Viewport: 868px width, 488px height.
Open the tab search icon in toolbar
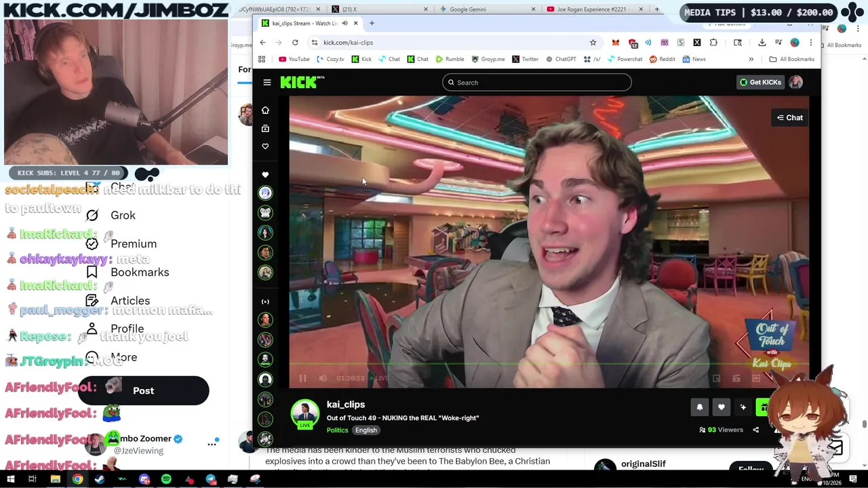tap(738, 43)
